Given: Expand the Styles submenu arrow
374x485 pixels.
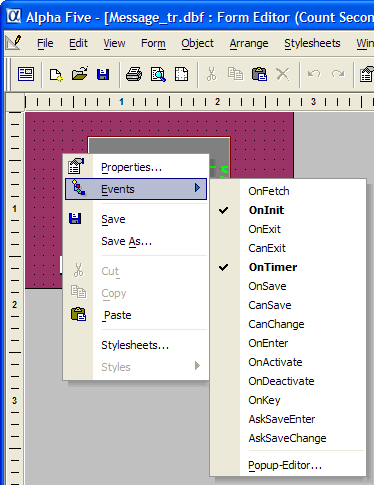Looking at the screenshot, I should (197, 366).
